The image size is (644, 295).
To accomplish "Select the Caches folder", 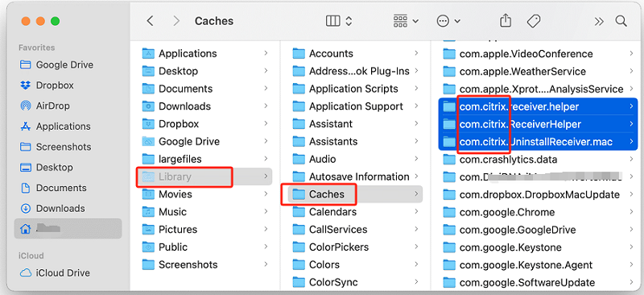I will click(355, 194).
